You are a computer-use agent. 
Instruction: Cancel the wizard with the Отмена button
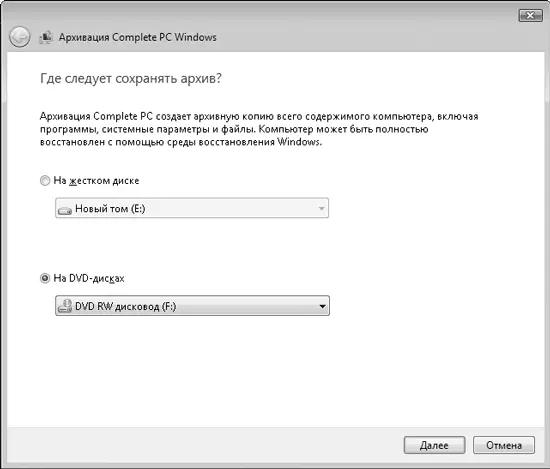pyautogui.click(x=504, y=445)
